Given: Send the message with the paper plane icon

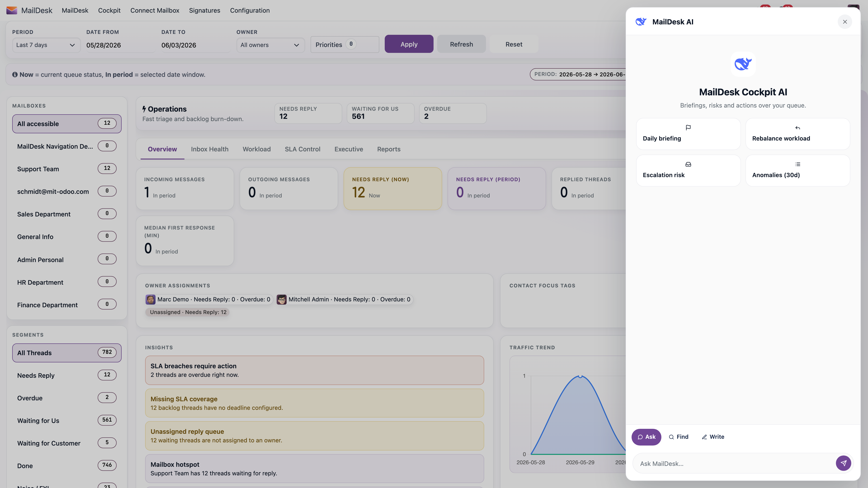Looking at the screenshot, I should 843,463.
